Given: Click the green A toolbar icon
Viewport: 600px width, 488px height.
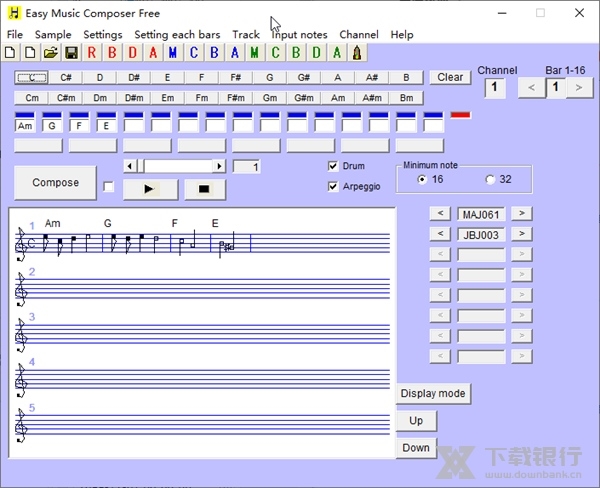Looking at the screenshot, I should point(337,52).
